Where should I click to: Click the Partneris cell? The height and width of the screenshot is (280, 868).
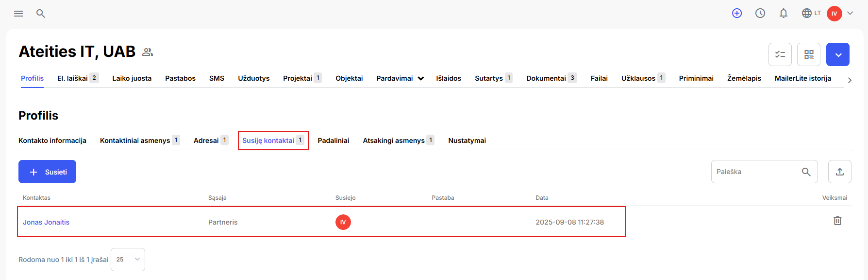tap(223, 222)
